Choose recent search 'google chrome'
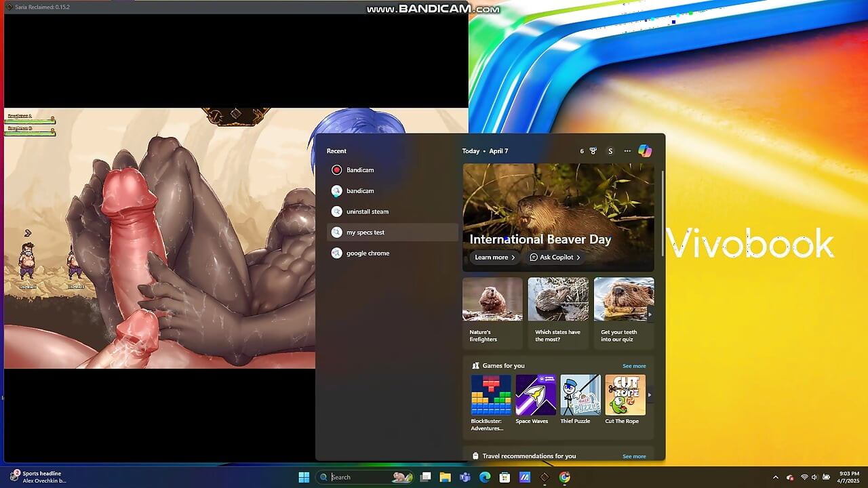This screenshot has height=488, width=868. coord(392,253)
